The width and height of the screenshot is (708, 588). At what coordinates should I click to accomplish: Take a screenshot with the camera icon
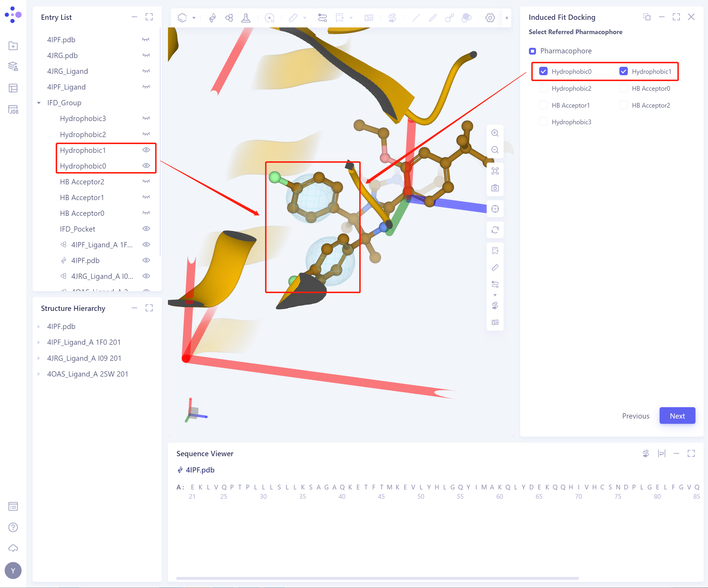tap(495, 188)
